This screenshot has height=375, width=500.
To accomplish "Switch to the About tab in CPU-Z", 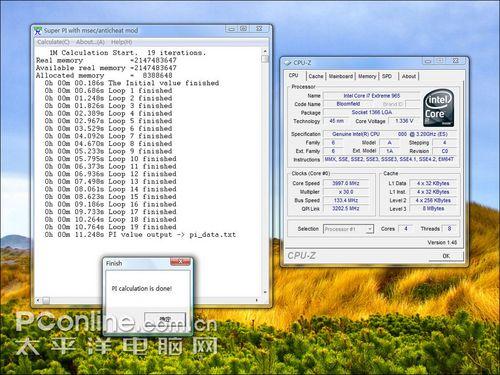I will click(409, 76).
